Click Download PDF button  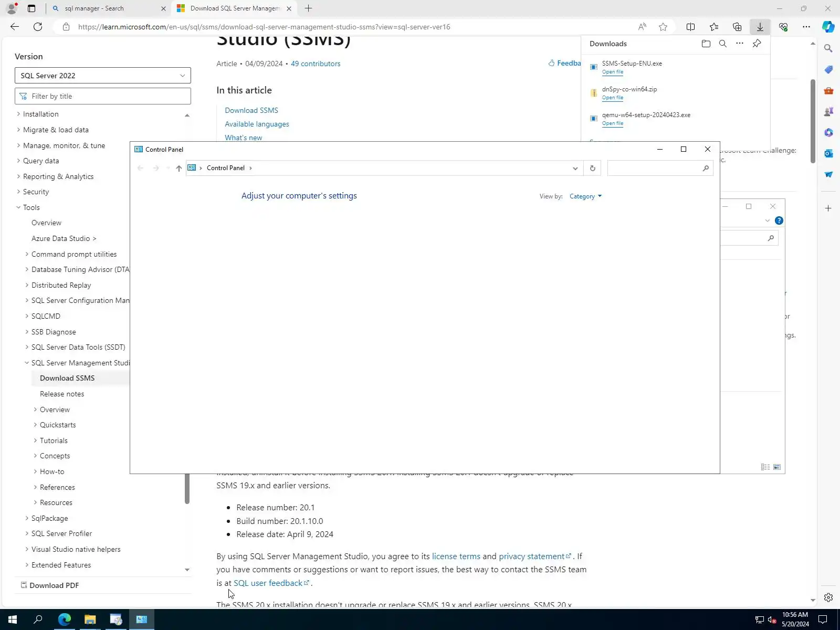[50, 585]
